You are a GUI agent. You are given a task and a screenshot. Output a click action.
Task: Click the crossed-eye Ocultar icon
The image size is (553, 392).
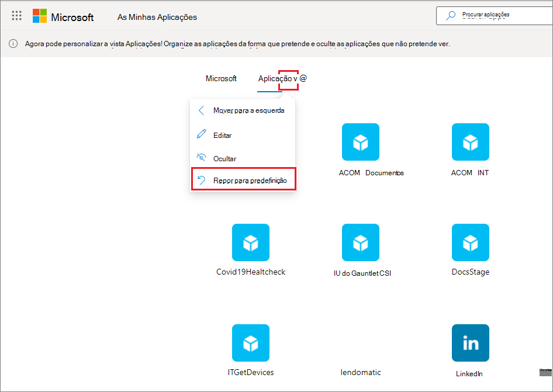(201, 157)
